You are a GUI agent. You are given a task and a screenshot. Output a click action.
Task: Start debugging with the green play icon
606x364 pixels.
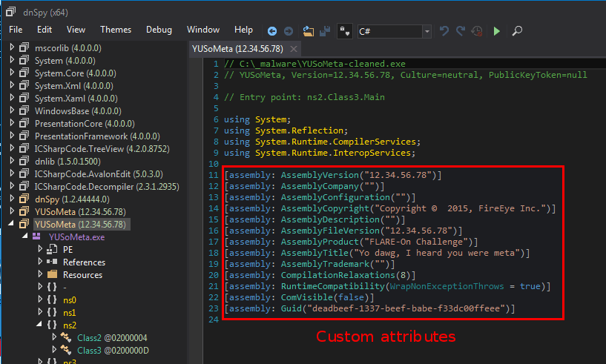point(497,30)
